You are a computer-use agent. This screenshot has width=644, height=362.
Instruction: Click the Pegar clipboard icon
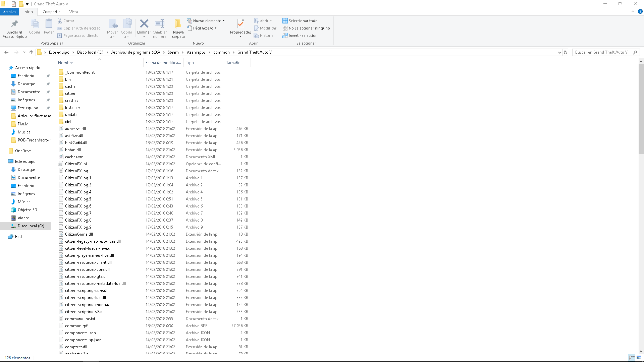(x=49, y=24)
